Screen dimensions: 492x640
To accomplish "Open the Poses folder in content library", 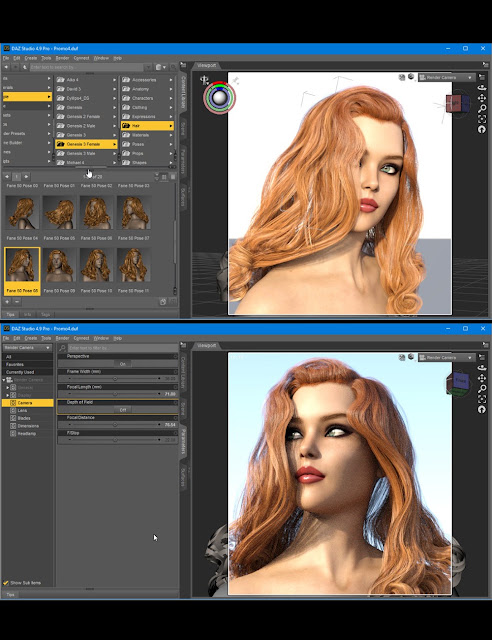I will coord(147,144).
